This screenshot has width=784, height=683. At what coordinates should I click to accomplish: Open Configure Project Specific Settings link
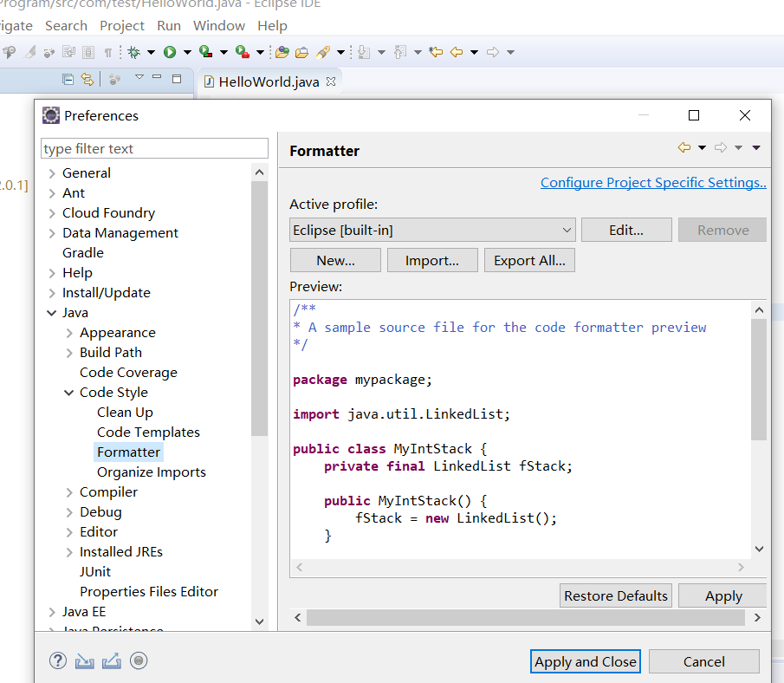pyautogui.click(x=653, y=183)
